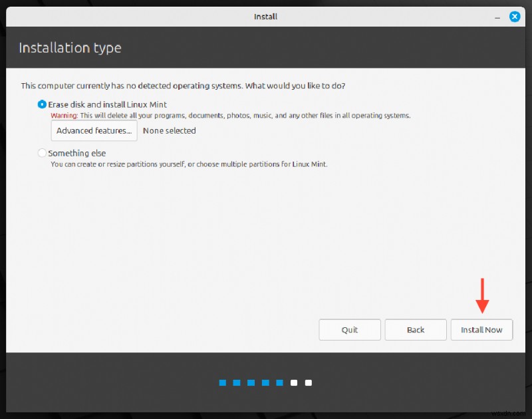Image resolution: width=532 pixels, height=419 pixels.
Task: Go Back to previous step
Action: tap(416, 329)
